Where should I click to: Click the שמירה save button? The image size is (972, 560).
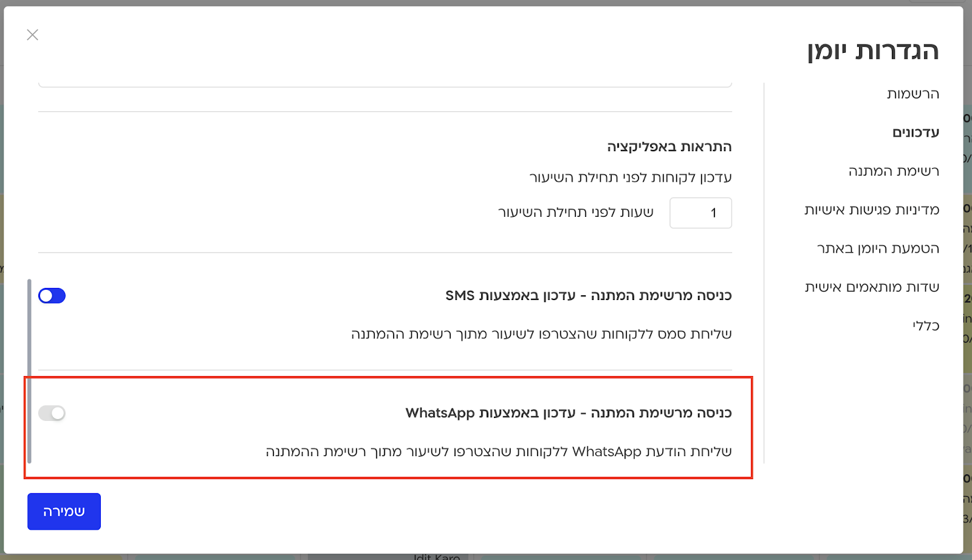[64, 511]
